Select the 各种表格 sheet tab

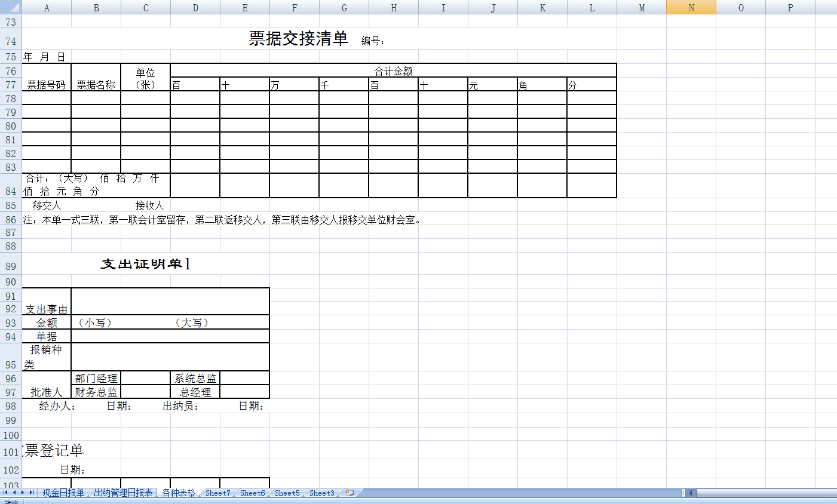[179, 493]
